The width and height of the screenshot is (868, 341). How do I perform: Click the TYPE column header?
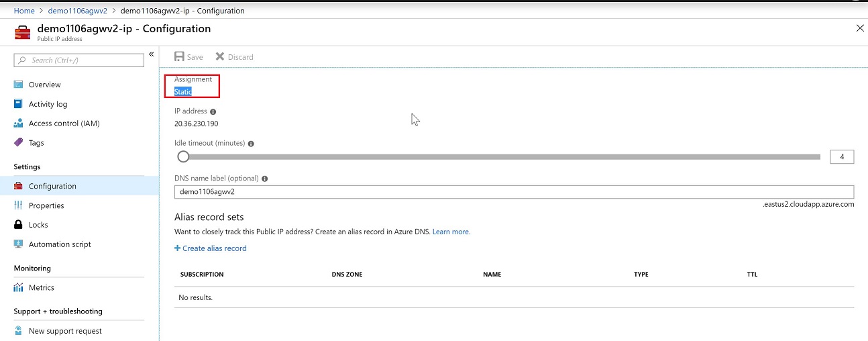point(641,275)
